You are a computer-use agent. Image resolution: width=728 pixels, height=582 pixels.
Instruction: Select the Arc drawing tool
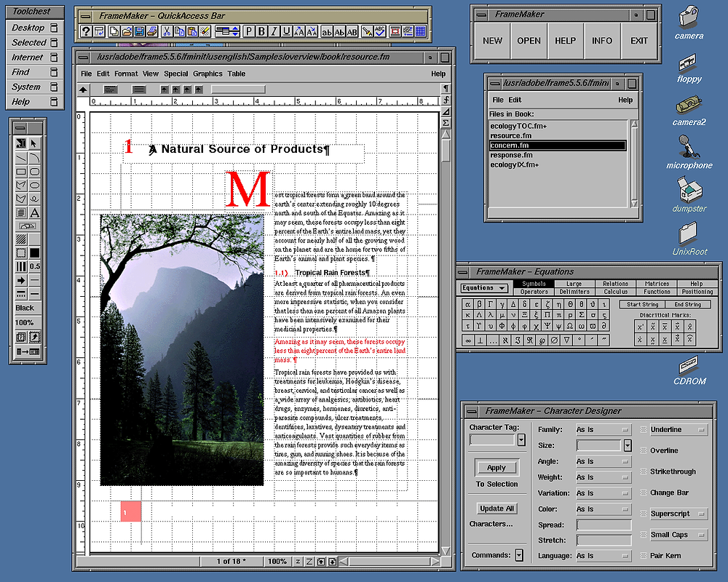(34, 158)
